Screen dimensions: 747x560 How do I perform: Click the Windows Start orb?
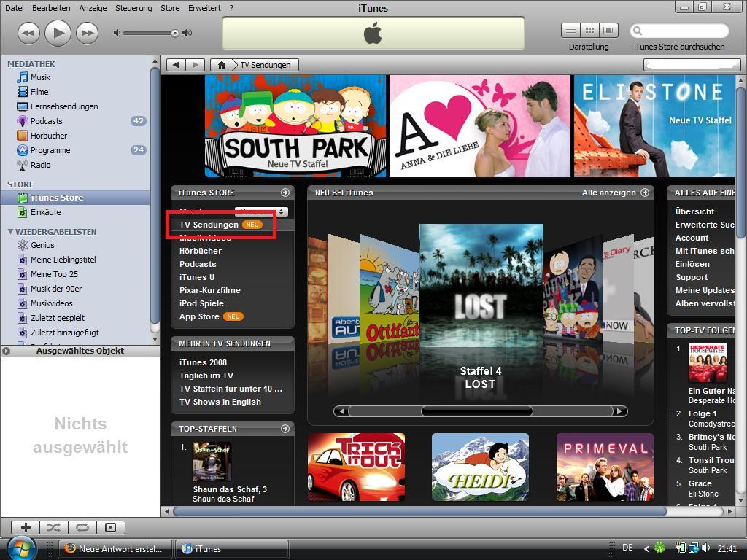21,548
